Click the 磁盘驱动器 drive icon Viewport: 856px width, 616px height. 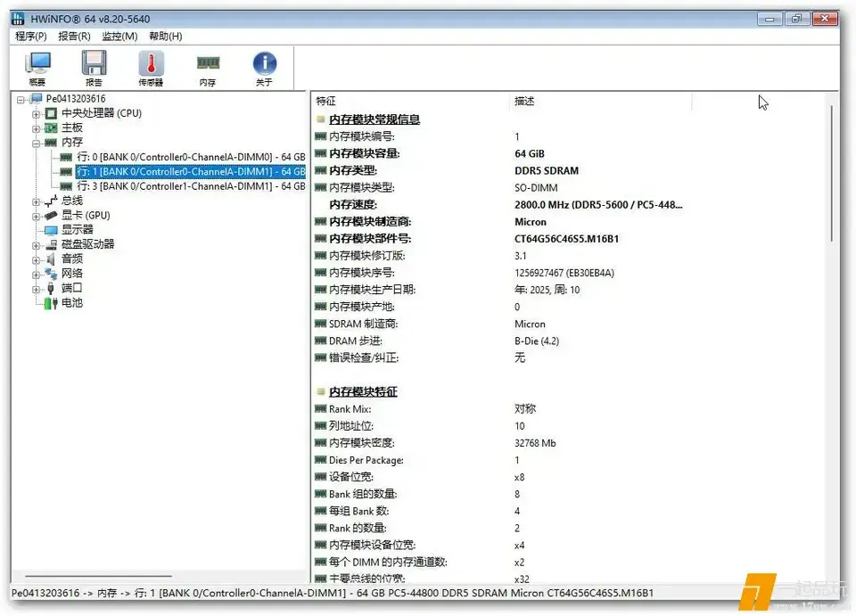51,244
